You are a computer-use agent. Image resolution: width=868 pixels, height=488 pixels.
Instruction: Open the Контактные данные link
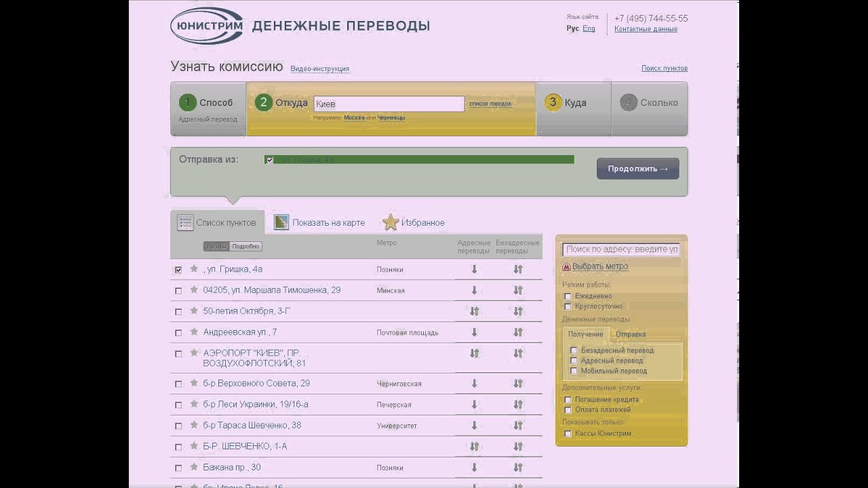pyautogui.click(x=646, y=29)
